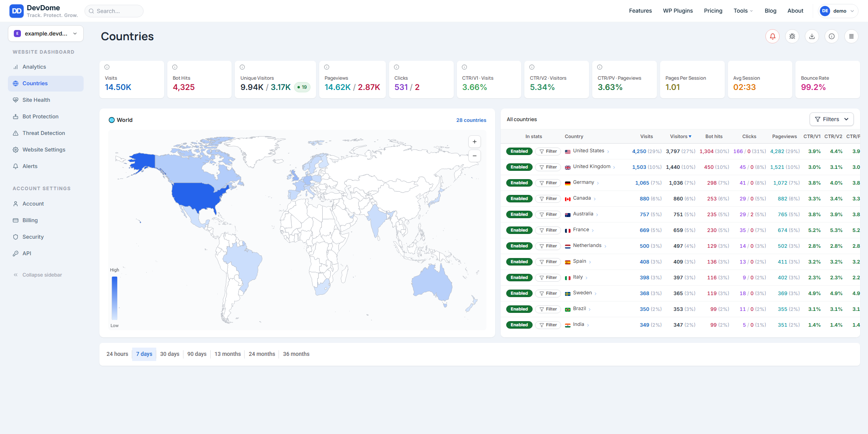Image resolution: width=868 pixels, height=434 pixels.
Task: Open the Security sidebar item
Action: click(x=46, y=237)
